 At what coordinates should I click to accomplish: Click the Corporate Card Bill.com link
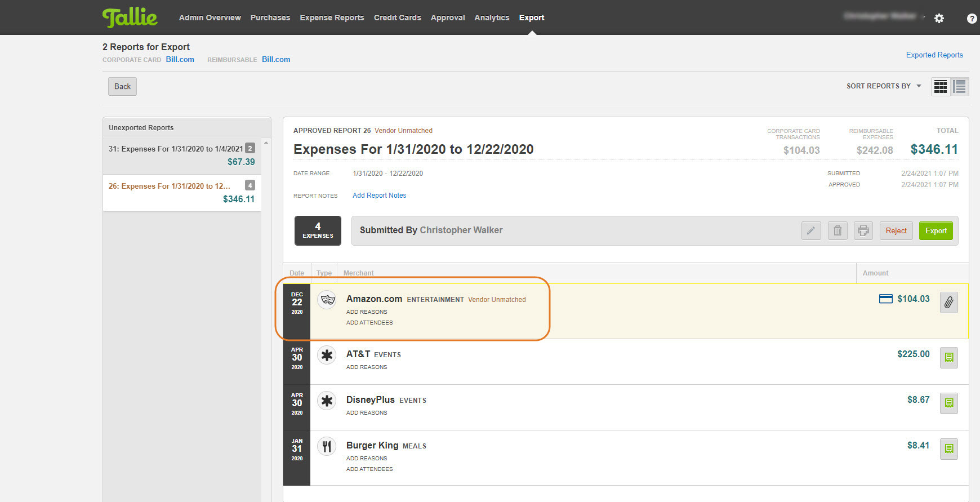pos(180,59)
